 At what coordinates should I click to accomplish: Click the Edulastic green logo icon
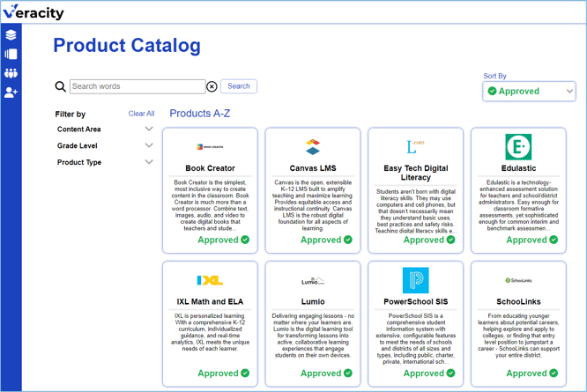point(518,147)
